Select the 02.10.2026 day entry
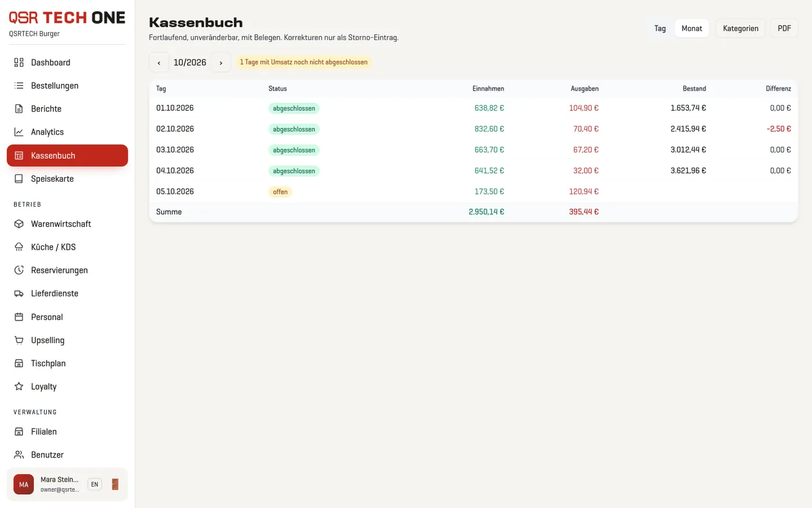 coord(473,129)
